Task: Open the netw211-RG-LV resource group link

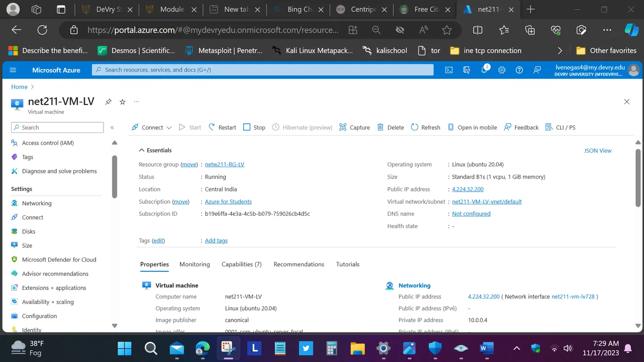Action: 224,165
